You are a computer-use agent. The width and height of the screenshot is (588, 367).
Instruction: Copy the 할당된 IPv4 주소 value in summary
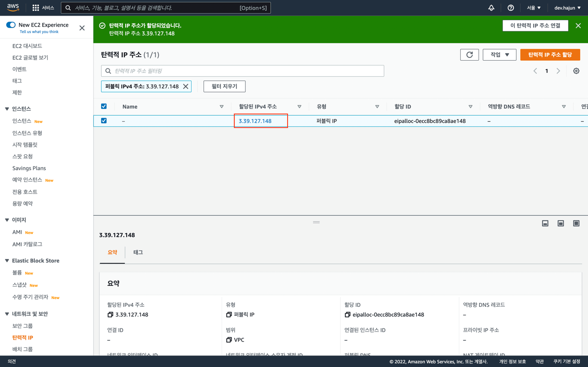point(110,315)
